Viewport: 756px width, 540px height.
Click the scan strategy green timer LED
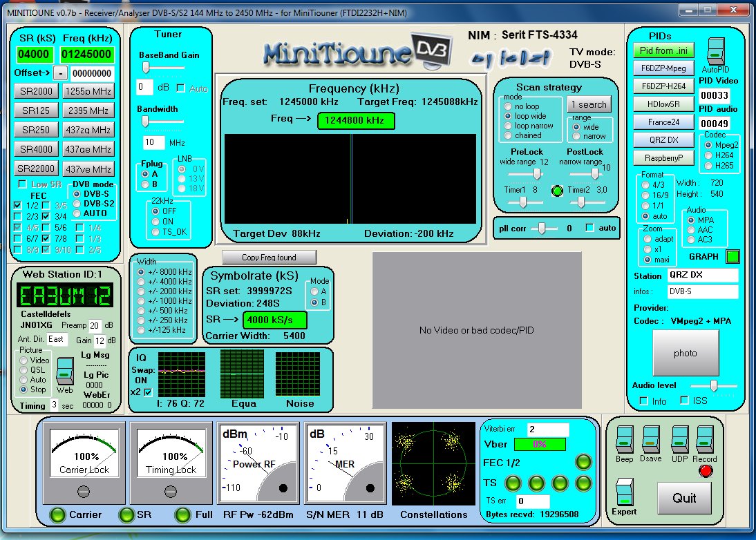(557, 191)
